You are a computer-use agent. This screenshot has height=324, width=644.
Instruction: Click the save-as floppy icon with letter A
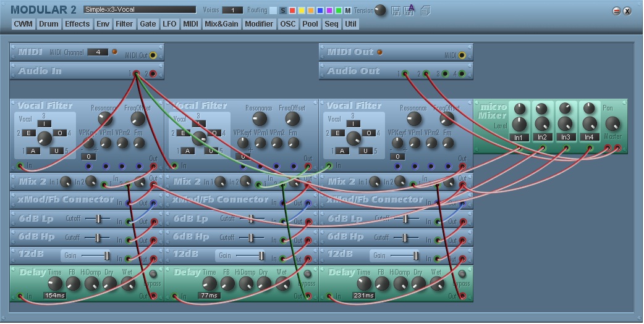(409, 10)
